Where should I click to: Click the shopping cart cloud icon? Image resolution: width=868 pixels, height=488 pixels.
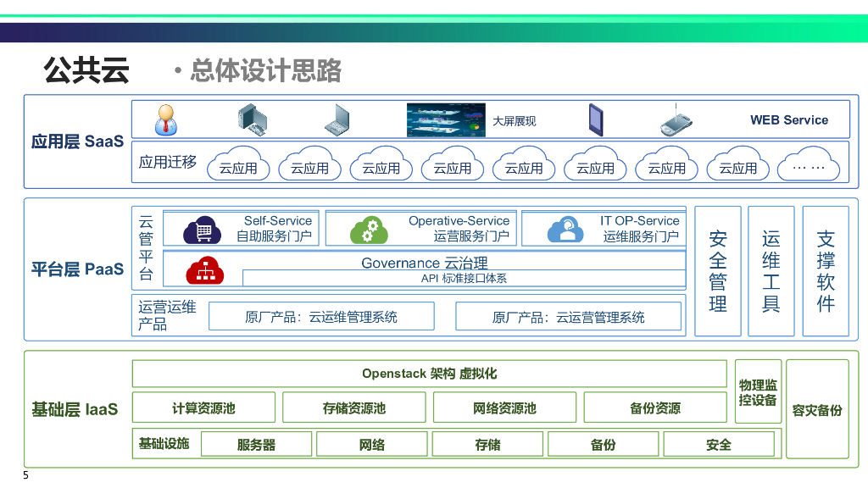point(202,230)
